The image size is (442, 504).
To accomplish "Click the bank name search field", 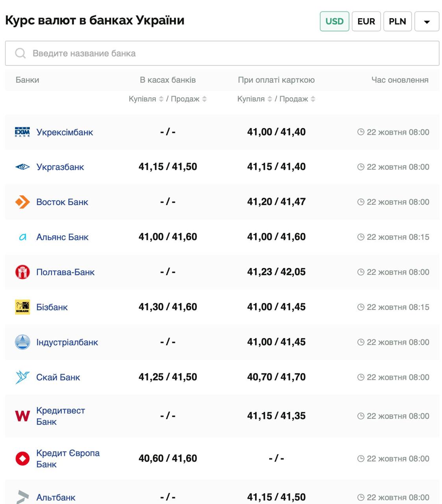I will [x=222, y=53].
